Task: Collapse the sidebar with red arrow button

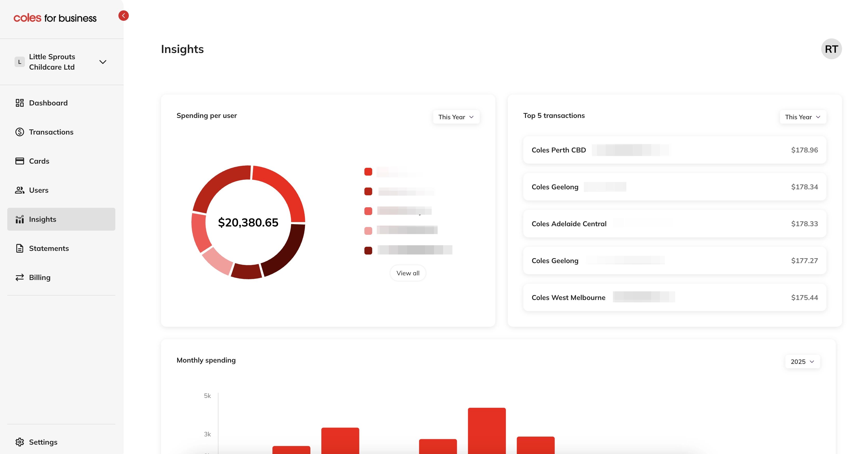Action: coord(123,16)
